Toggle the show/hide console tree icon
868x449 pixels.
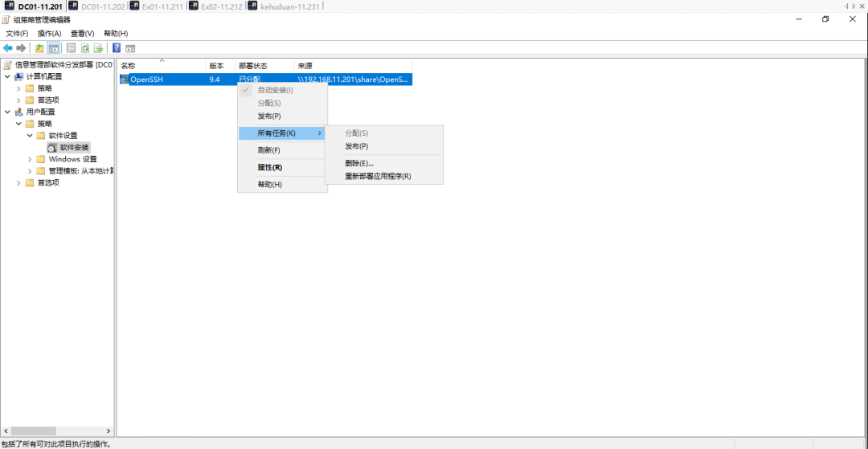pyautogui.click(x=54, y=48)
